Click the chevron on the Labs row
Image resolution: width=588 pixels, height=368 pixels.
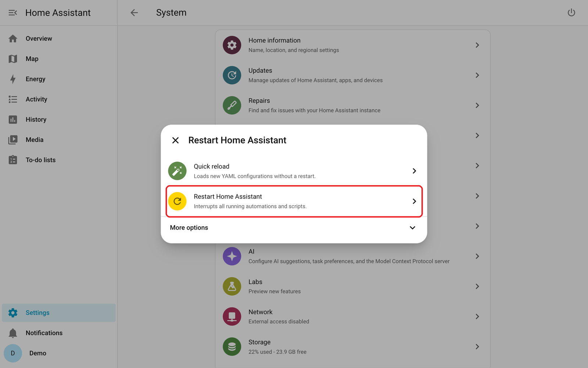(x=477, y=286)
